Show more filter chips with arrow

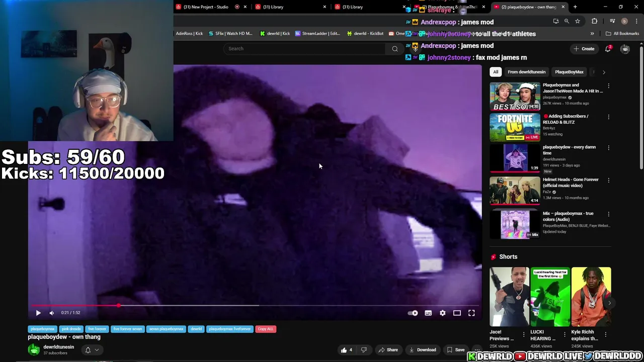(604, 72)
